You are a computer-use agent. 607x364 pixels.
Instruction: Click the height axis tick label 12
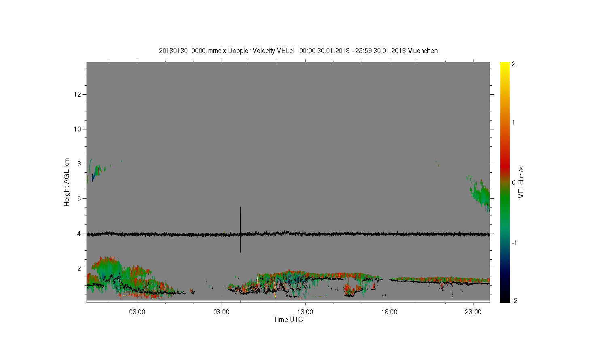tap(78, 95)
